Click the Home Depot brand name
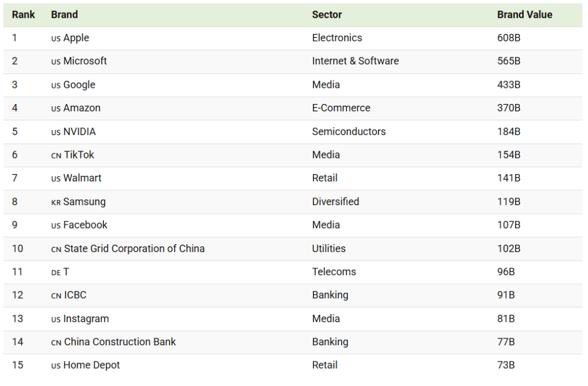The height and width of the screenshot is (386, 588). pyautogui.click(x=92, y=365)
